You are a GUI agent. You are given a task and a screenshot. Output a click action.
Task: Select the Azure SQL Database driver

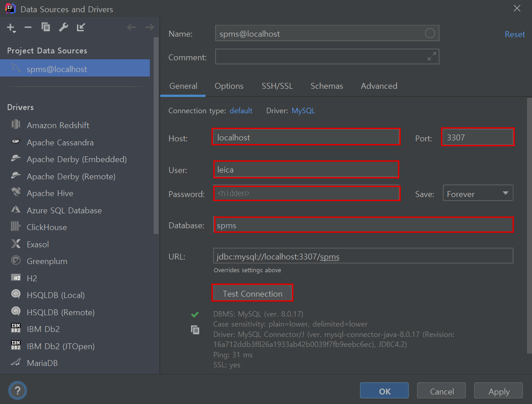(x=64, y=210)
